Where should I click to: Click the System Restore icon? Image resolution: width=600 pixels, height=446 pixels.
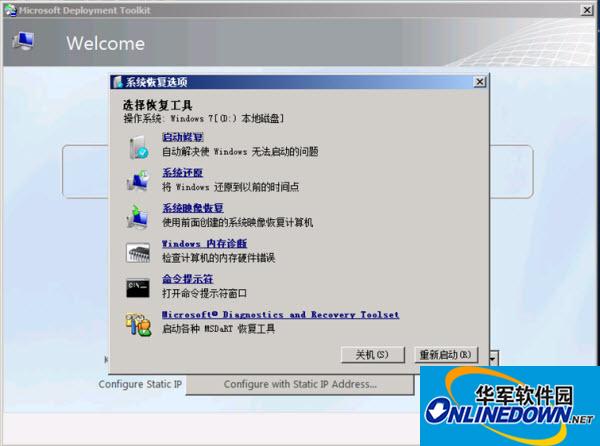[138, 181]
